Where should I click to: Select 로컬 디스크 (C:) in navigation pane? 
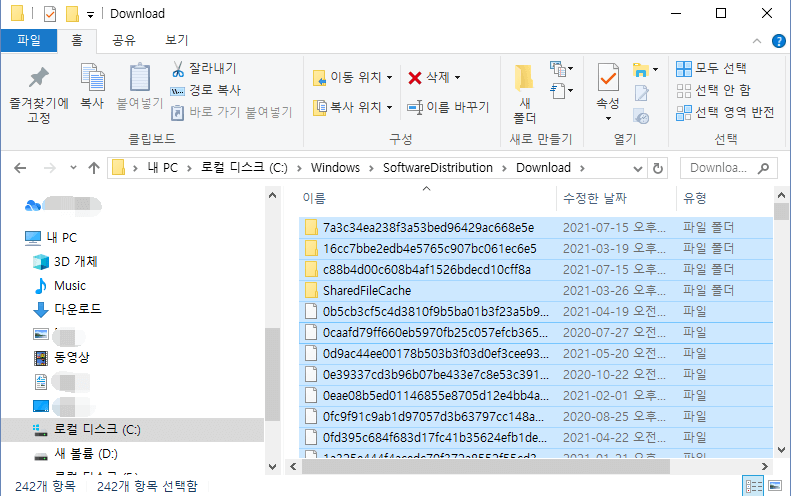click(132, 430)
